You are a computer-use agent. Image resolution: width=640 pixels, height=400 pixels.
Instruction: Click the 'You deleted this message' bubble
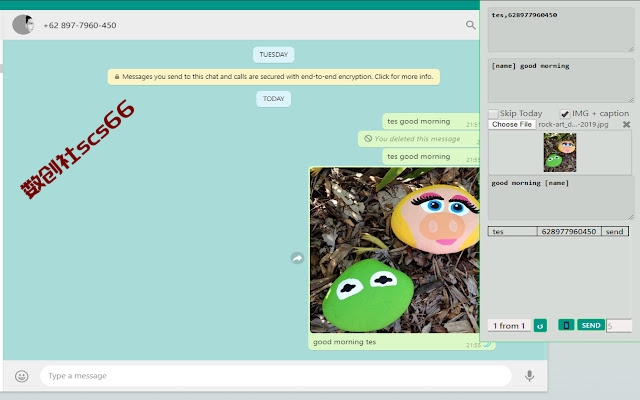tap(419, 139)
